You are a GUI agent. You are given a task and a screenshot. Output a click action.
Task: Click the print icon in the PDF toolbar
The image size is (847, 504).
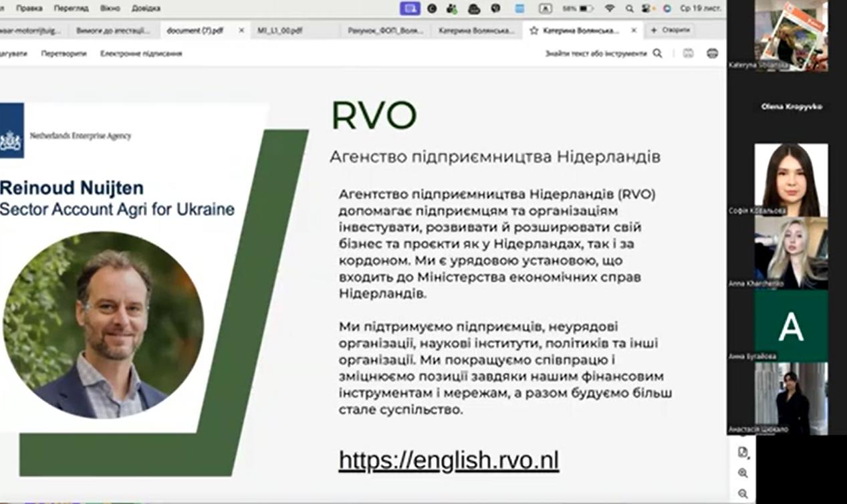click(x=712, y=53)
